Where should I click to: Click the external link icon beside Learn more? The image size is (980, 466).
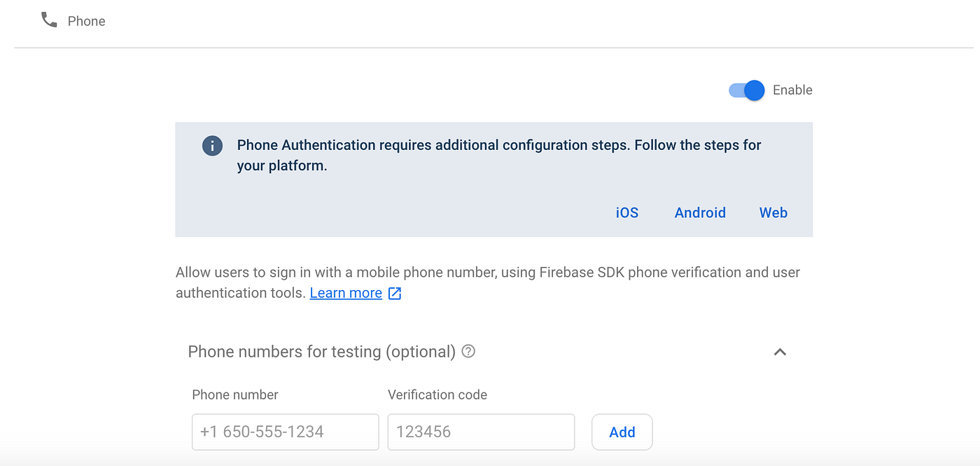pos(395,294)
